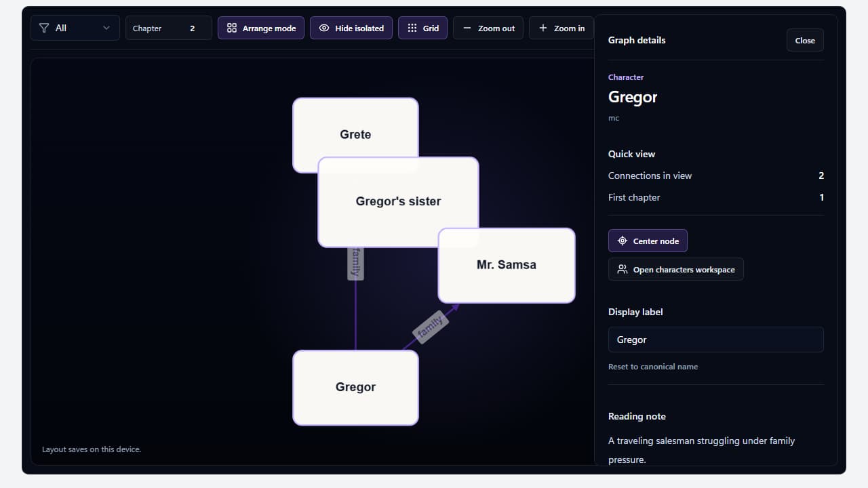This screenshot has width=868, height=488.
Task: Open characters workspace
Action: point(675,269)
